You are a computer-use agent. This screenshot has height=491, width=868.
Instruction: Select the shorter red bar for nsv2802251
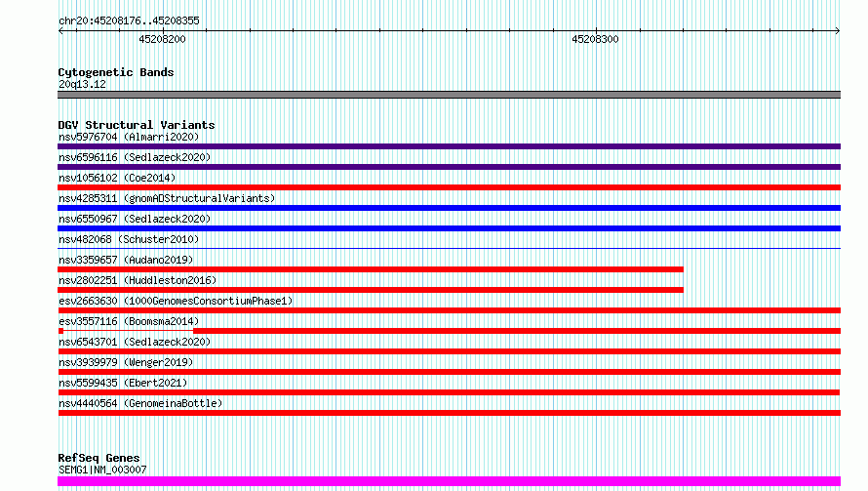[371, 290]
